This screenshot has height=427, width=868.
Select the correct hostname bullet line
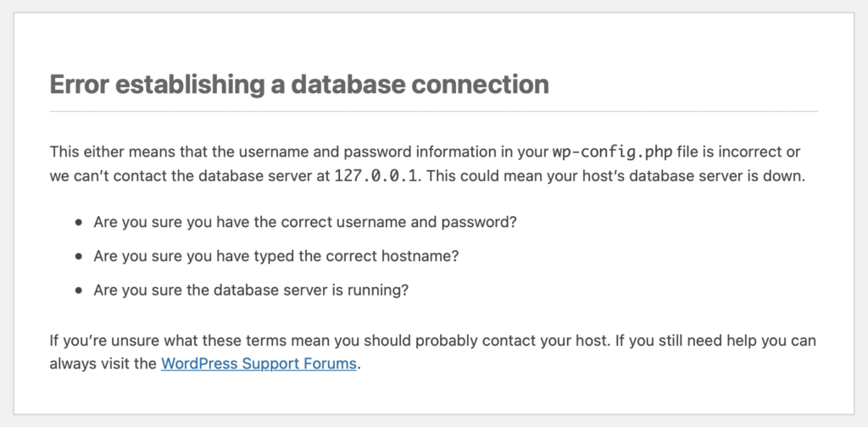tap(276, 257)
